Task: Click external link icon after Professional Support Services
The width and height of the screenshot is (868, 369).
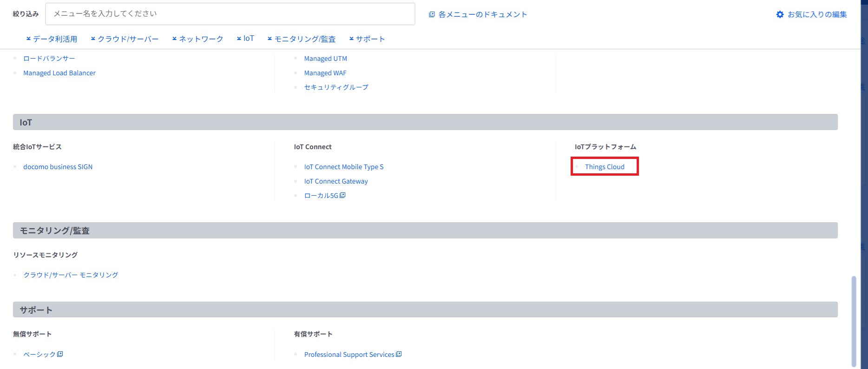Action: point(399,354)
